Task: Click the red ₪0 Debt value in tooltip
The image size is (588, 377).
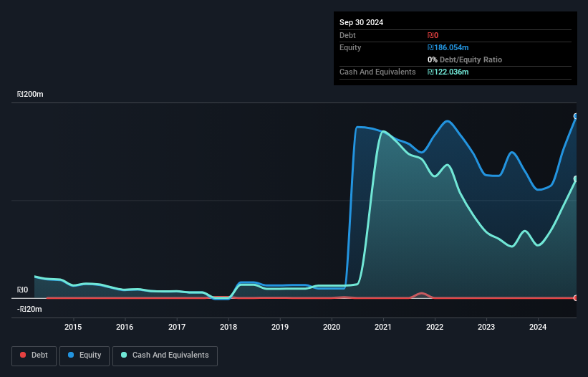Action: point(433,35)
